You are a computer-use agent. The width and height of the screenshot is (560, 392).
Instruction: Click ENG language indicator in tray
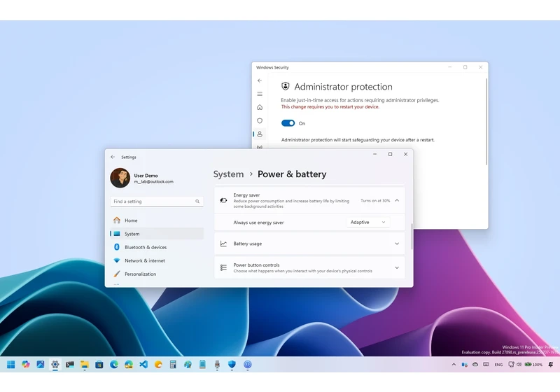coord(498,365)
